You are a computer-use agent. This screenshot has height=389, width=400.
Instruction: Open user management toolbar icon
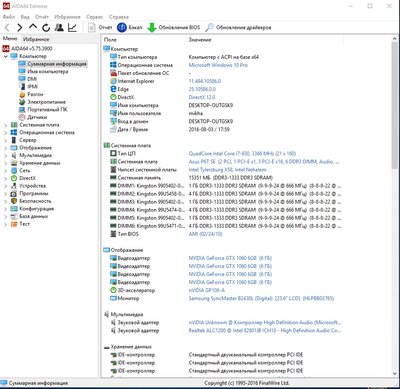click(x=59, y=27)
